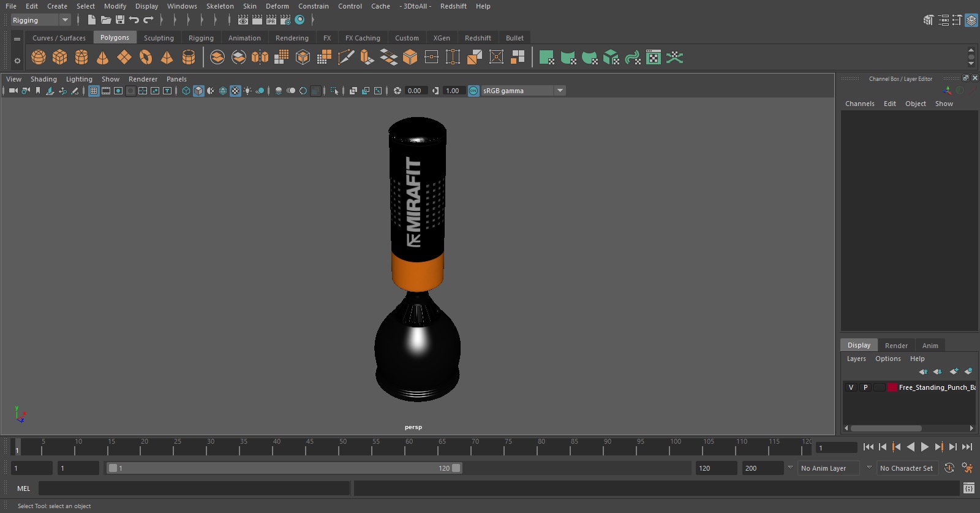Image resolution: width=980 pixels, height=513 pixels.
Task: Toggle textured display in viewport
Action: click(235, 91)
